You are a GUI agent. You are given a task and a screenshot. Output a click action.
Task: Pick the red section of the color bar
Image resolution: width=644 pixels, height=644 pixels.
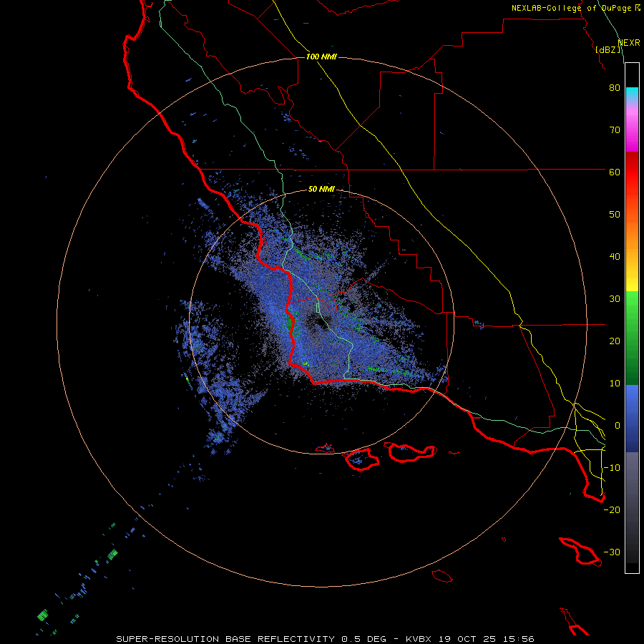[x=632, y=172]
